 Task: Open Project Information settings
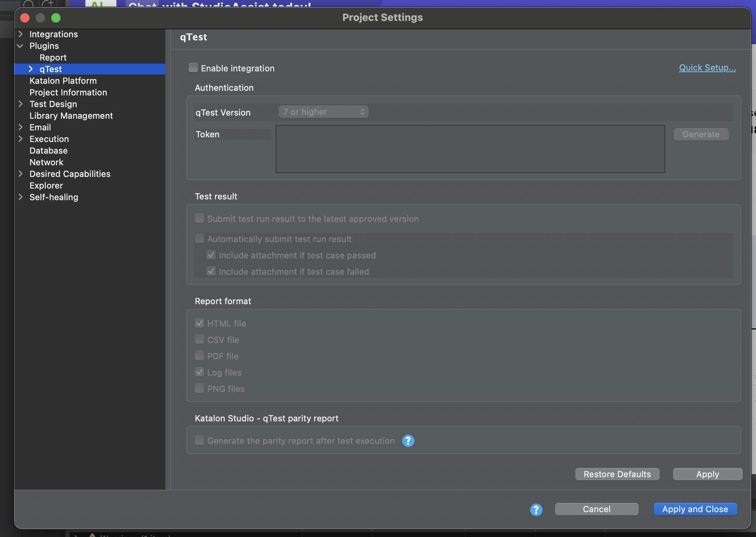click(x=68, y=92)
